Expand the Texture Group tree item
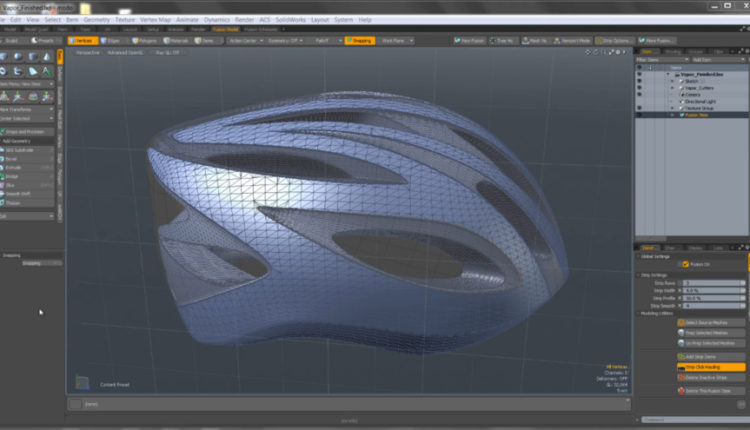750x430 pixels. [672, 108]
